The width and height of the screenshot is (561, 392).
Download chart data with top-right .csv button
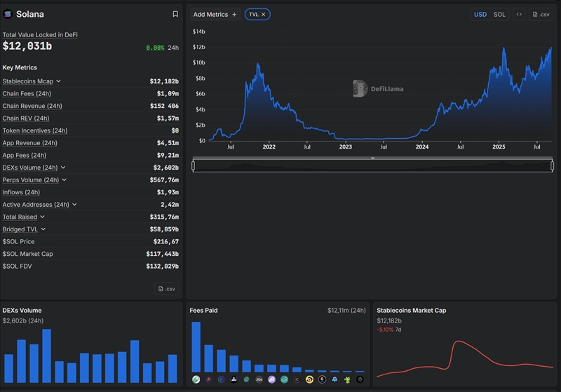541,14
